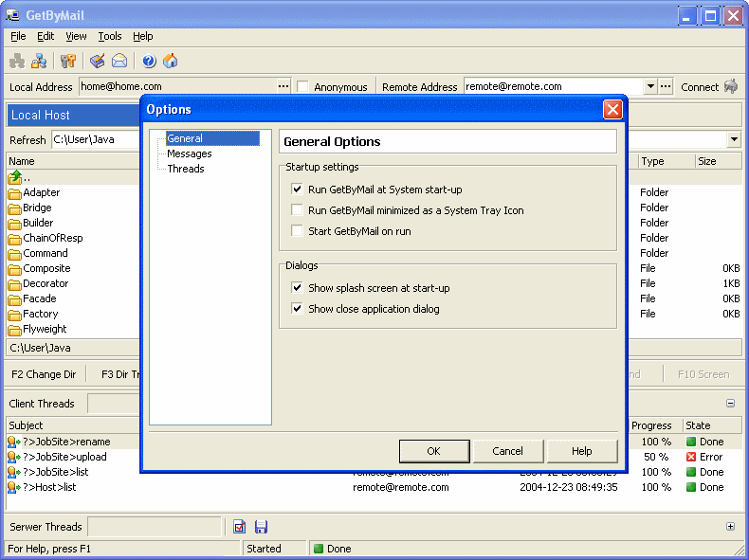Click the Size column header

[719, 161]
